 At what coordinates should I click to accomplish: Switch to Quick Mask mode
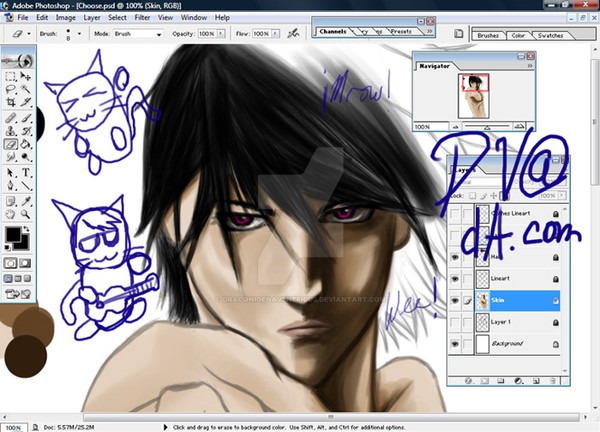25,263
